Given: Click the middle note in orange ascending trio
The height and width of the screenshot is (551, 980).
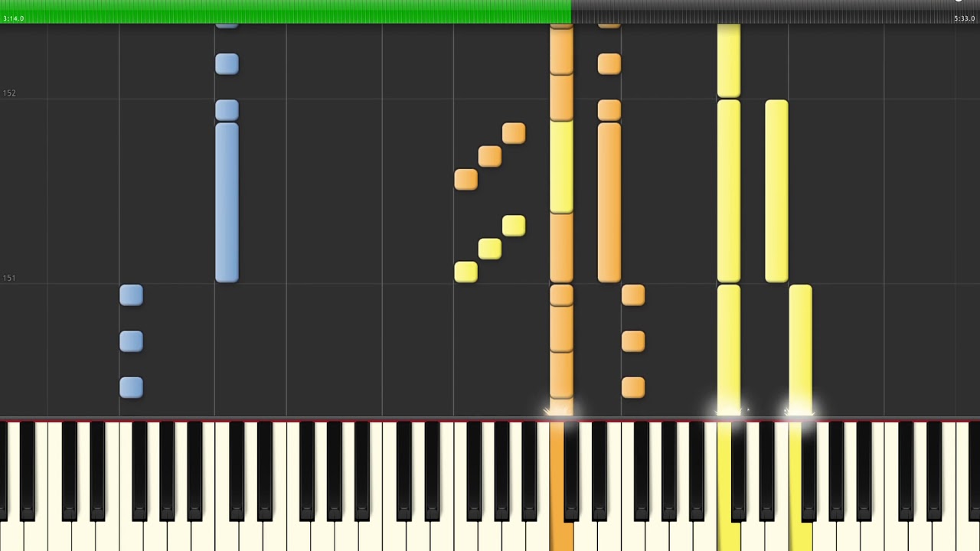Looking at the screenshot, I should (x=490, y=157).
